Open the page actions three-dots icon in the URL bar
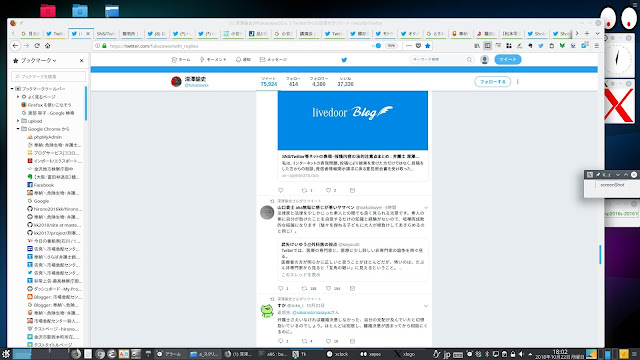 409,46
